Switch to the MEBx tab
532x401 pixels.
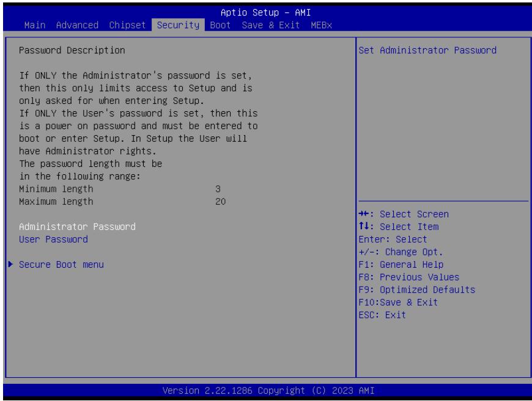(321, 25)
